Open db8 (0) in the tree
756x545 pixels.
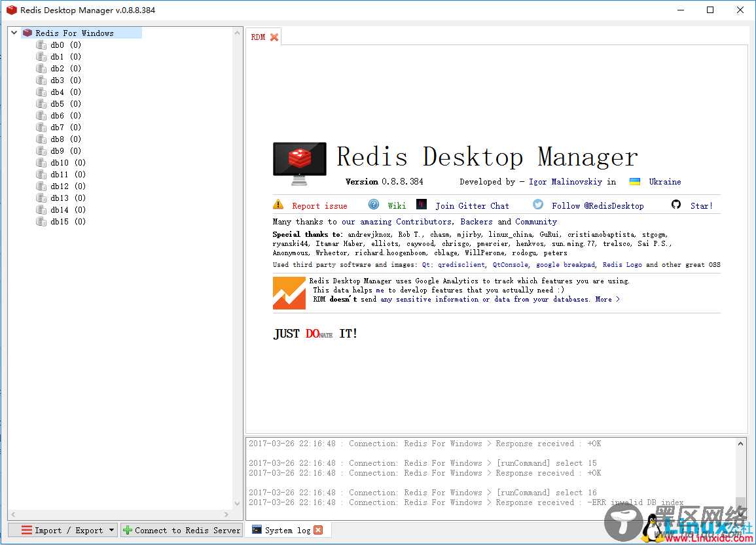pyautogui.click(x=65, y=139)
